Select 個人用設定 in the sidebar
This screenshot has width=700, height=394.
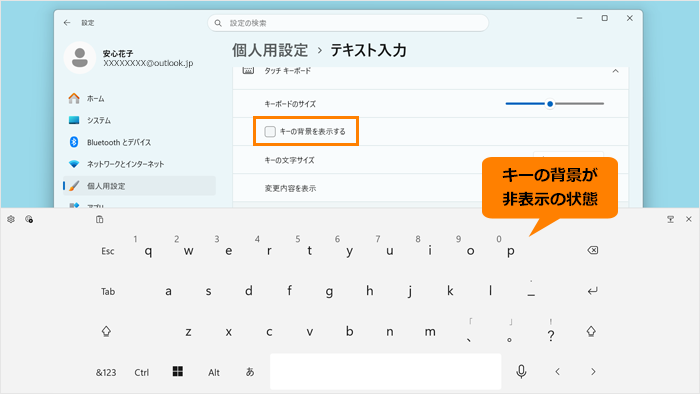[x=139, y=186]
